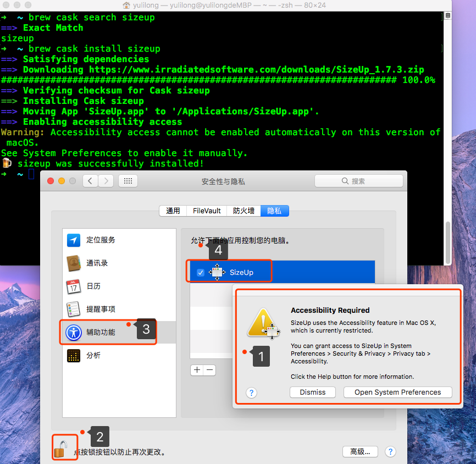Select 通讯录 in privacy list
Screen dimensions: 476x464
pos(119,263)
